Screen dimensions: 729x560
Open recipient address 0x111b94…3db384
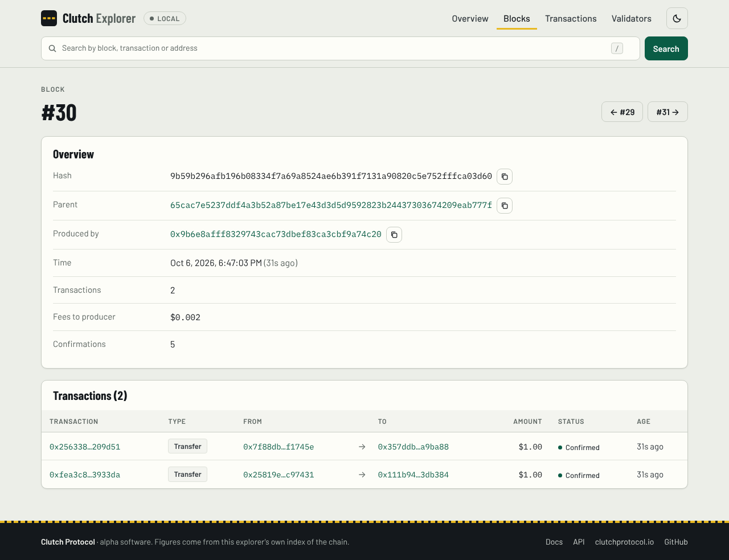point(413,475)
